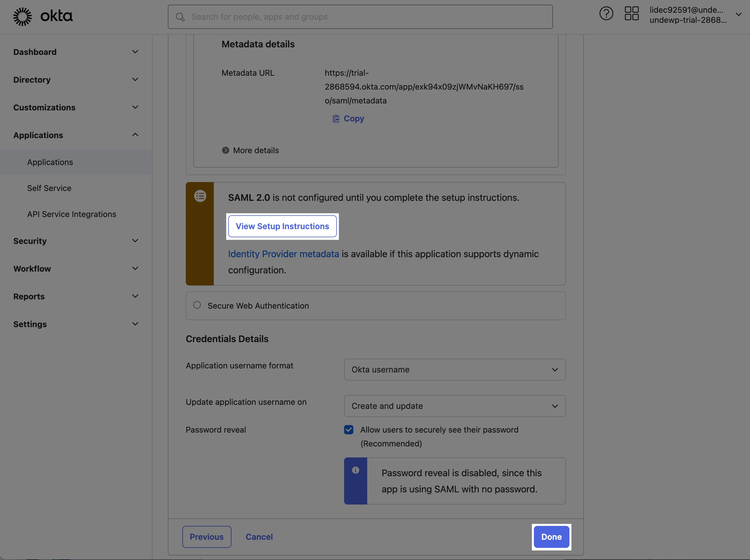Viewport: 750px width, 560px height.
Task: Click the Security sidebar label
Action: (x=30, y=241)
